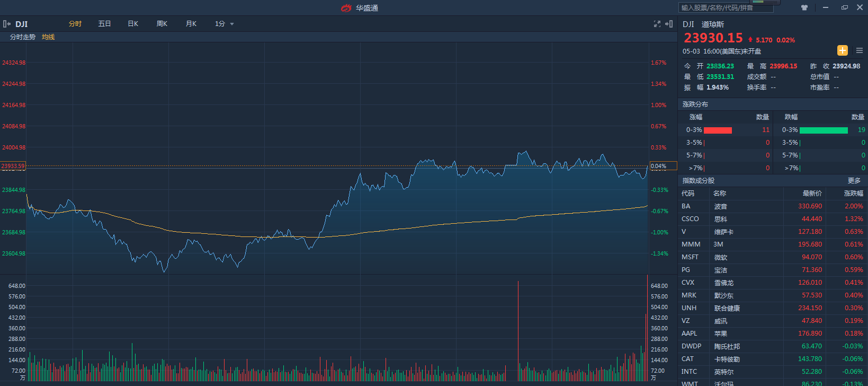Expand the 1分 minute interval dropdown
The image size is (868, 386).
[x=224, y=24]
